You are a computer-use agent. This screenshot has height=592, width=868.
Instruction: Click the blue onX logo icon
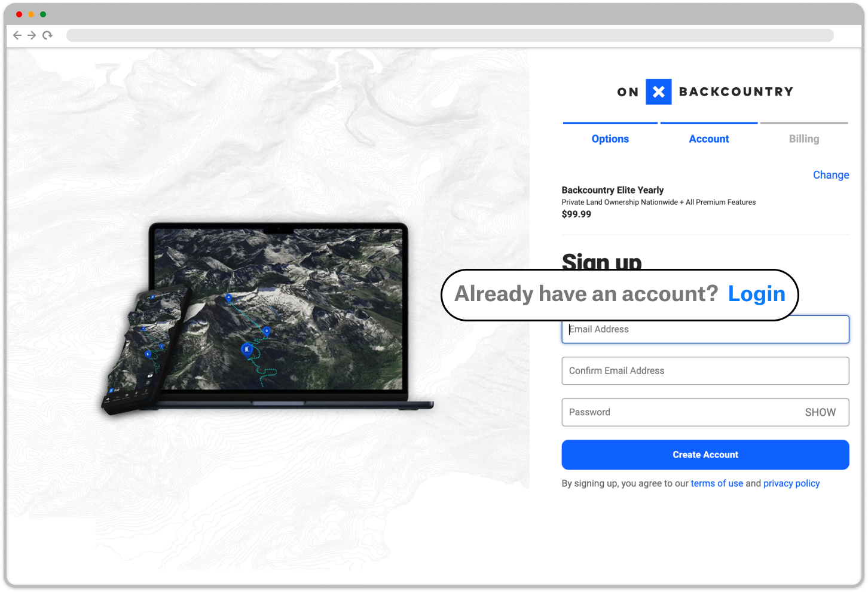click(x=658, y=92)
